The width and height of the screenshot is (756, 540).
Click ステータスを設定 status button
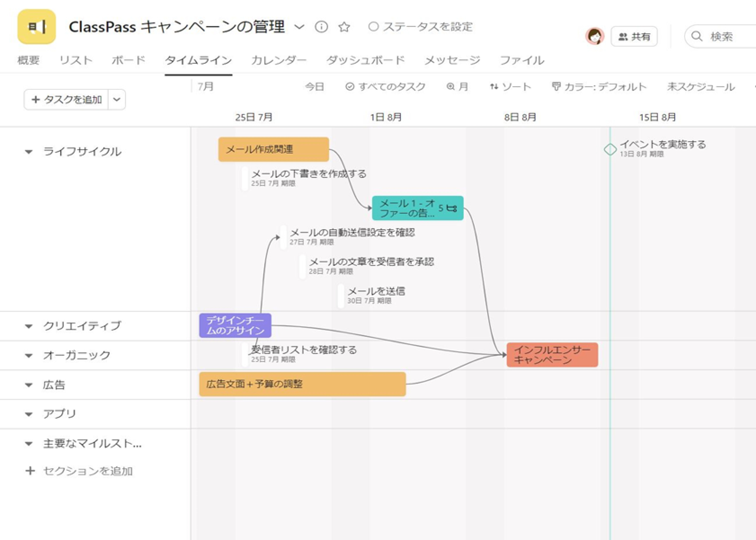[420, 27]
